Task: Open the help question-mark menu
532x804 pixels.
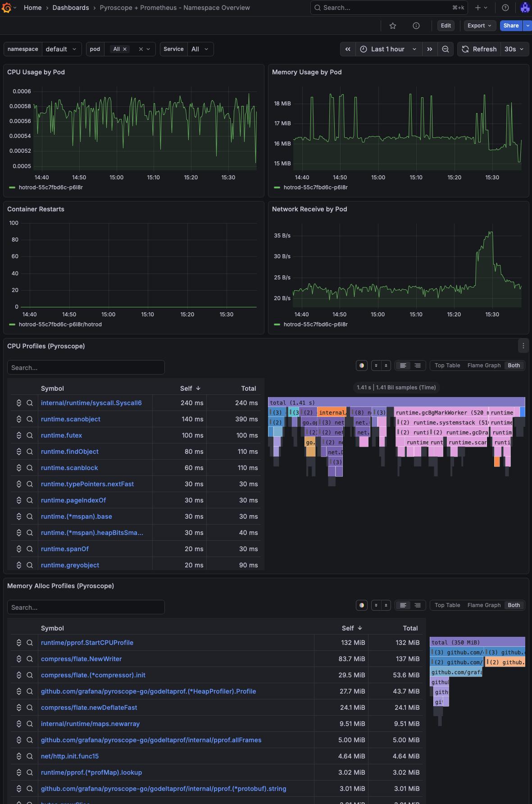Action: [505, 8]
